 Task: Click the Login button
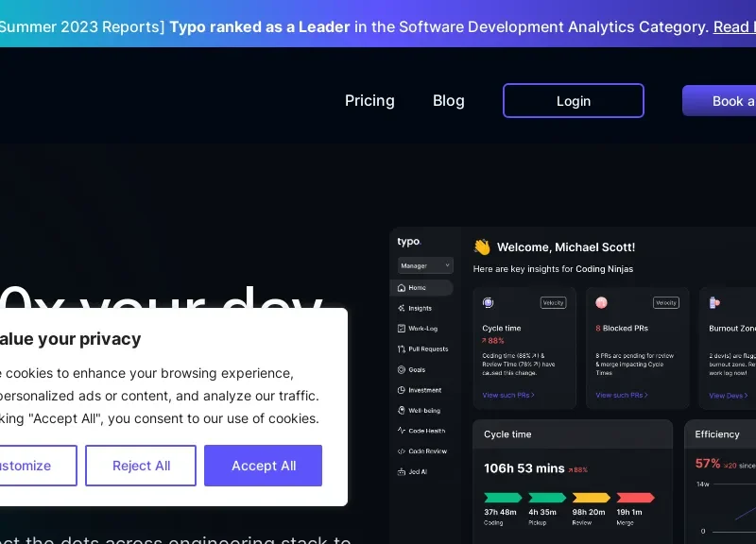573,101
